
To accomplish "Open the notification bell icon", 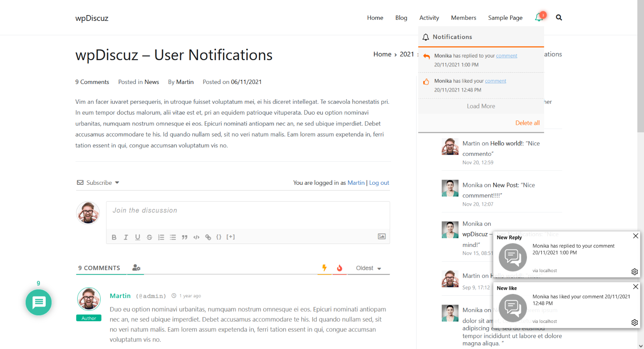I will point(539,18).
